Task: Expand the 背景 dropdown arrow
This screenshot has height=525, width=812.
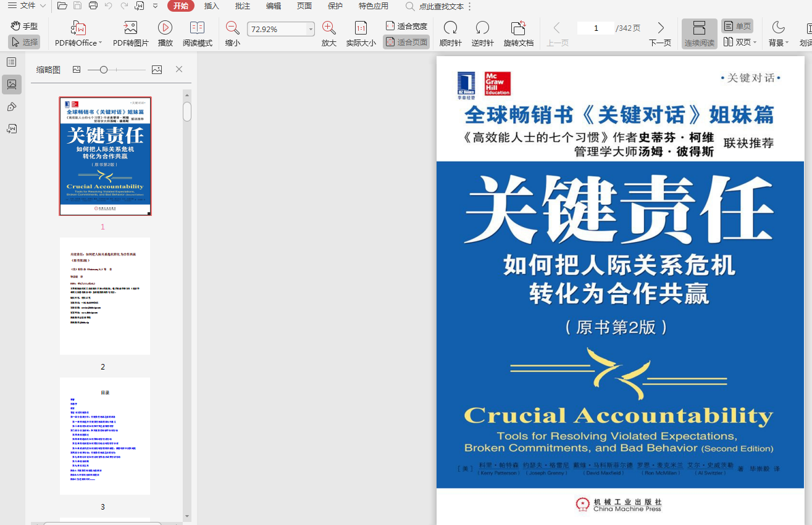Action: click(x=787, y=43)
